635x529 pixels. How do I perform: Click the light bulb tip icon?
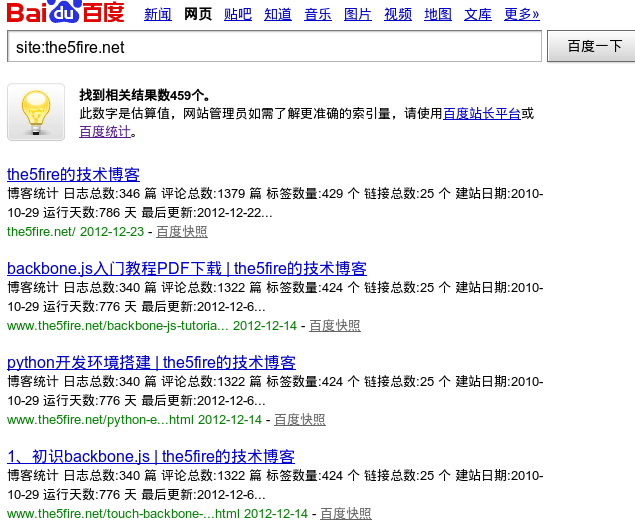click(x=36, y=112)
